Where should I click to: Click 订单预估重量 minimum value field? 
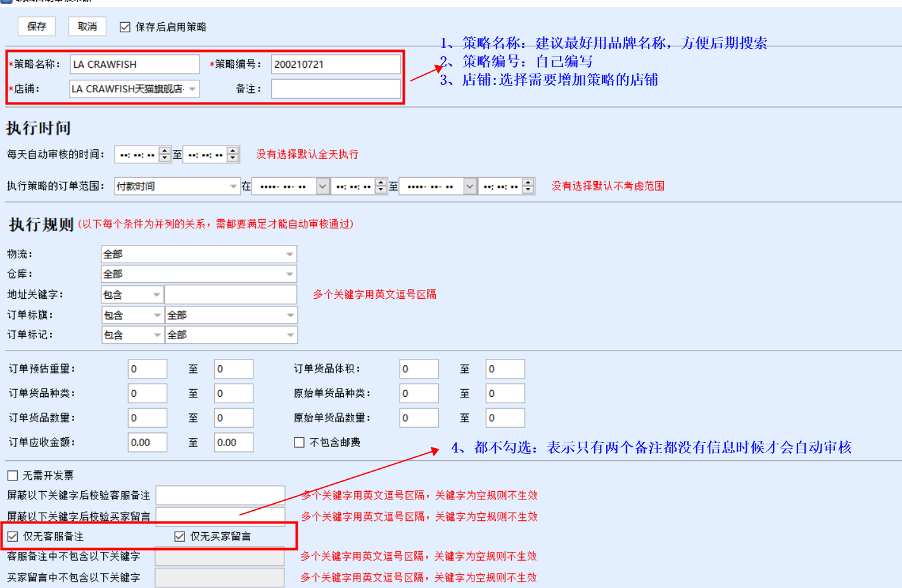[148, 369]
